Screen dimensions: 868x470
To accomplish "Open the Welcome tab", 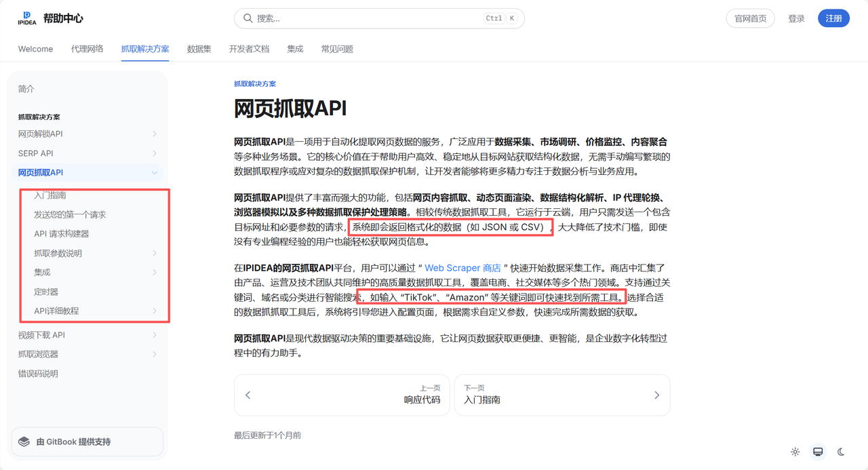I will coord(35,49).
